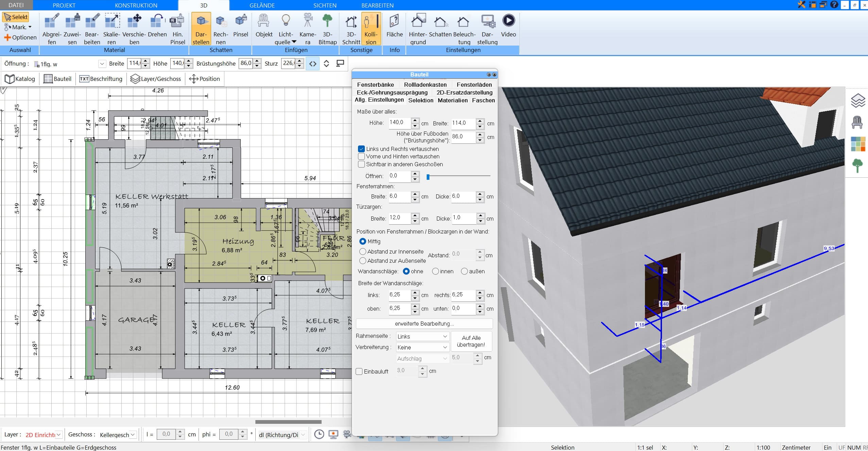Viewport: 868px width, 451px height.
Task: Select Abstand zur Außenseite option
Action: [x=363, y=261]
